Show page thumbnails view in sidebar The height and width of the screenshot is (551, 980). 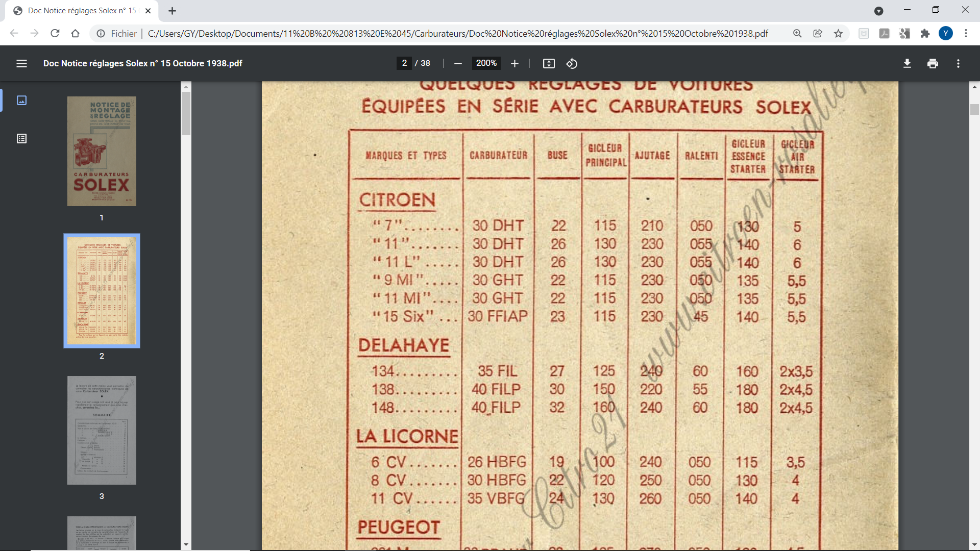click(21, 100)
